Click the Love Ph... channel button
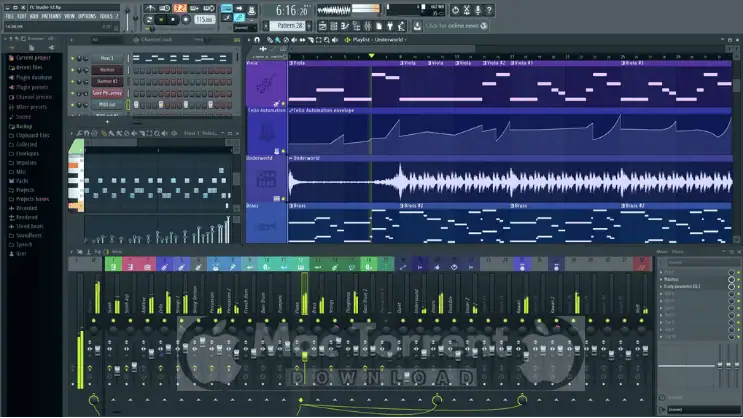The height and width of the screenshot is (418, 743). 108,93
